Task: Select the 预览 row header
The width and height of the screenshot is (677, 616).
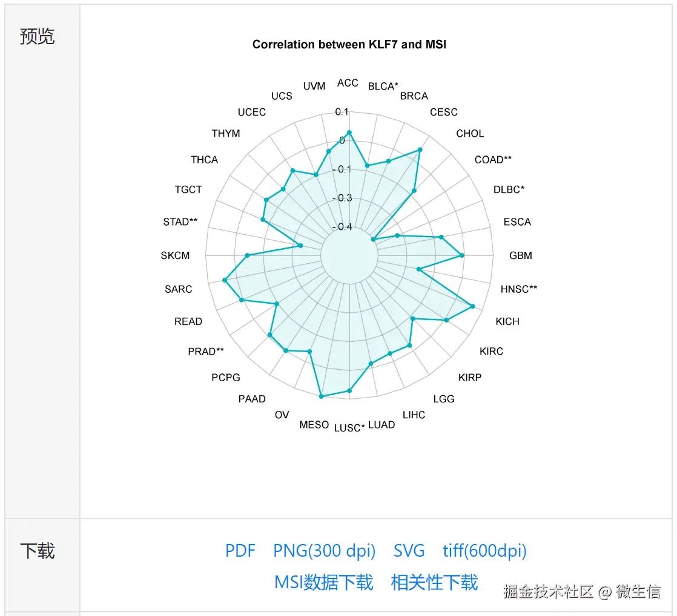Action: [x=38, y=36]
